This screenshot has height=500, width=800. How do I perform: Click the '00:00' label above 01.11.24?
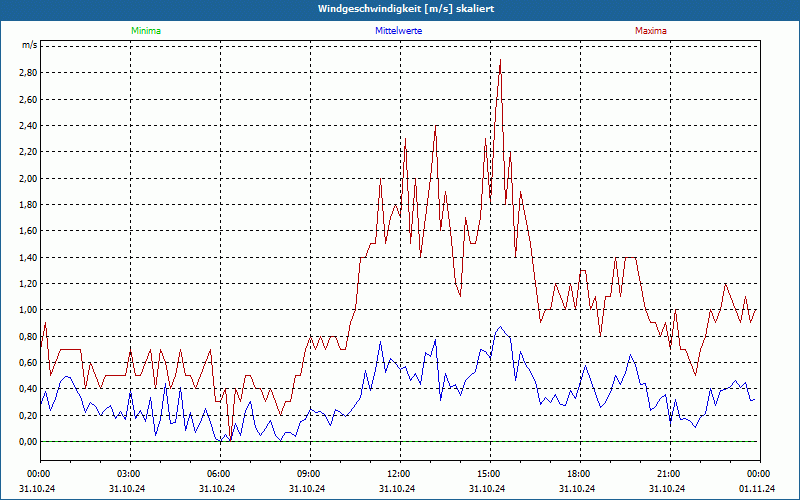pyautogui.click(x=760, y=474)
